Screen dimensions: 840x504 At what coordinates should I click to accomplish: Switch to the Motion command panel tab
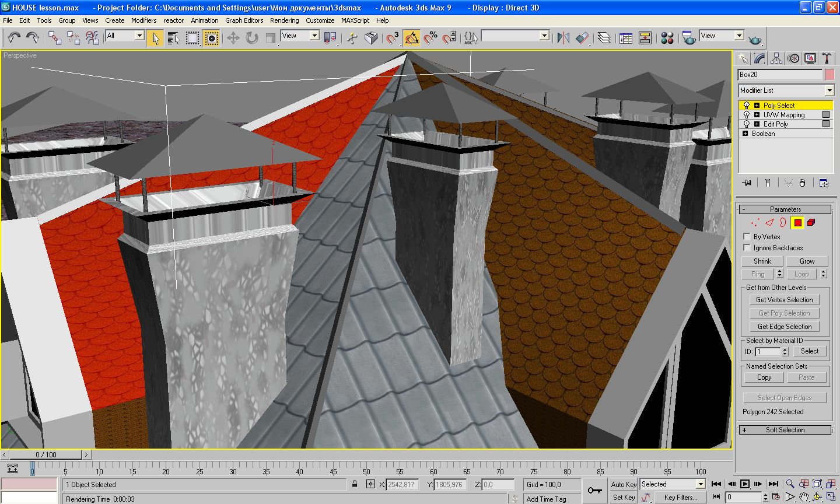793,58
